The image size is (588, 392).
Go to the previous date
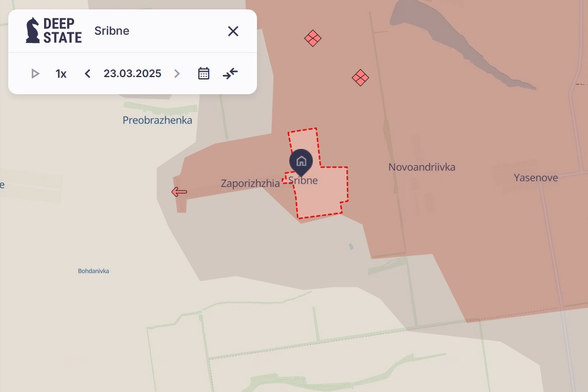pos(88,74)
